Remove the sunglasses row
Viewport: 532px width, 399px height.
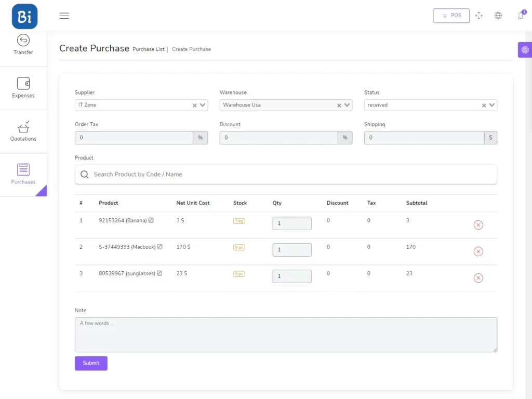[478, 278]
